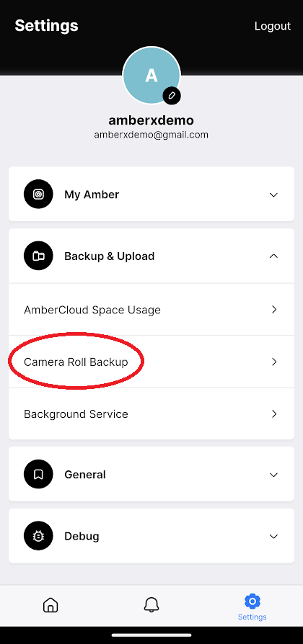Screen dimensions: 303x644
Task: Tap the Debug bug icon
Action: [x=38, y=536]
